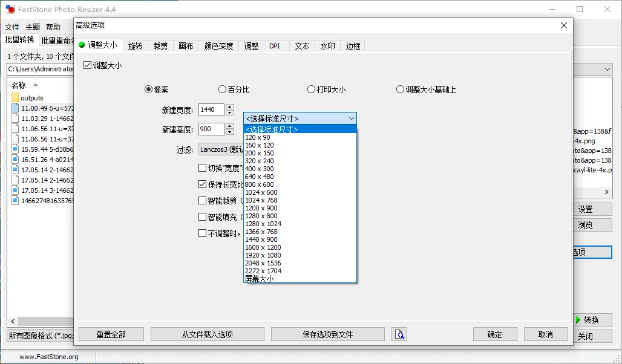Choose 1920 x 1080 from the size list
The height and width of the screenshot is (364, 622).
tap(263, 255)
